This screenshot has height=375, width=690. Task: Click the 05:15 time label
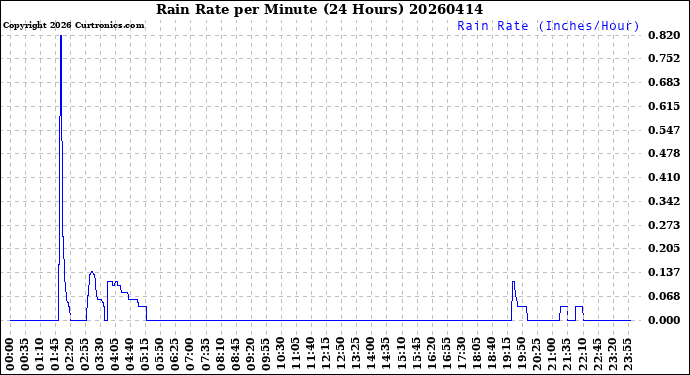click(x=146, y=355)
